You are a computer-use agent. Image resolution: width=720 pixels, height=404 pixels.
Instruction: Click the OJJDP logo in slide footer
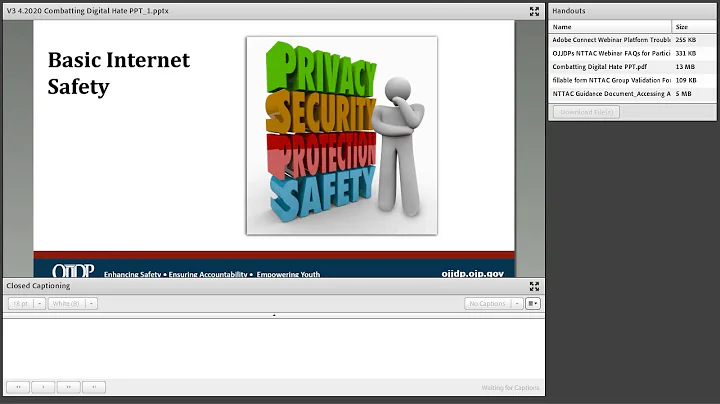pyautogui.click(x=73, y=271)
